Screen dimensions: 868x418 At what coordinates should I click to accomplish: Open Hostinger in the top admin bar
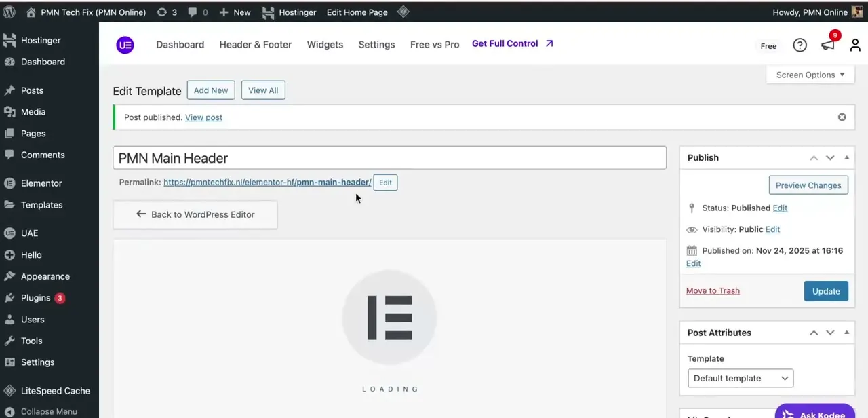[x=289, y=12]
